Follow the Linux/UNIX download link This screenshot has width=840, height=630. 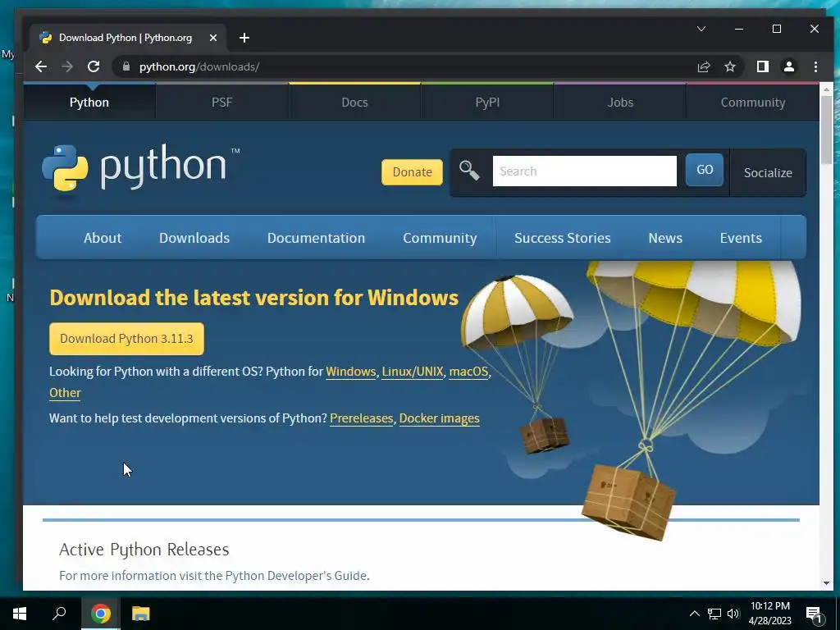tap(413, 372)
